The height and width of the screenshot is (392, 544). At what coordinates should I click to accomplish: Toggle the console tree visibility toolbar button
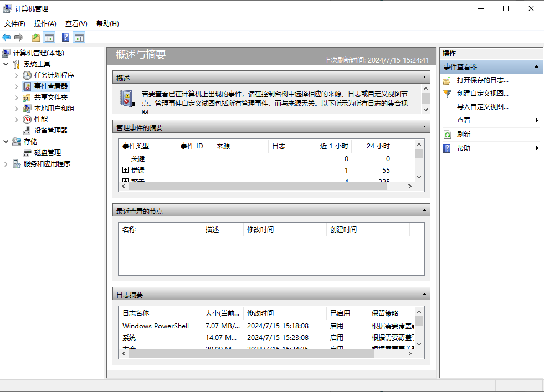click(49, 37)
